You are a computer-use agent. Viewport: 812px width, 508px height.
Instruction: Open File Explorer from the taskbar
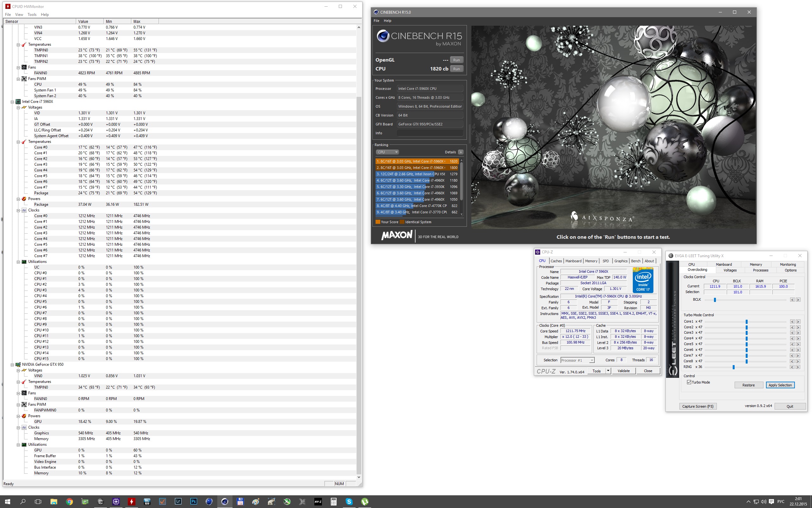(x=54, y=502)
